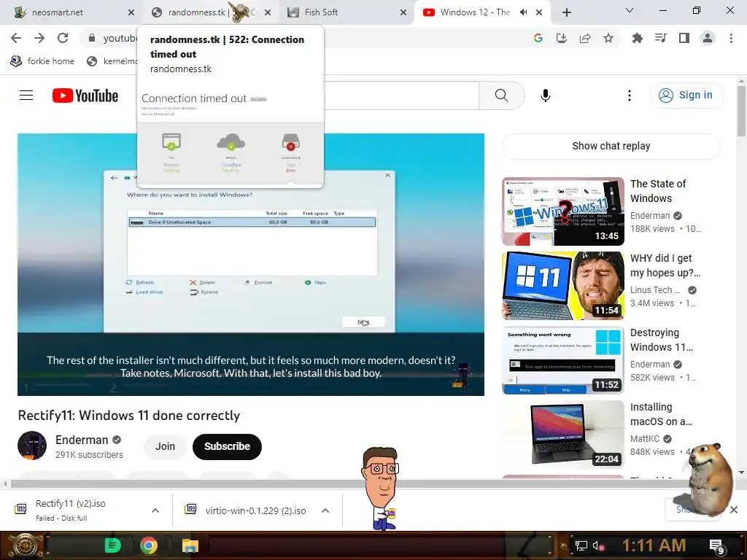Open YouTube hamburger guide menu
Image resolution: width=747 pixels, height=560 pixels.
tap(26, 96)
